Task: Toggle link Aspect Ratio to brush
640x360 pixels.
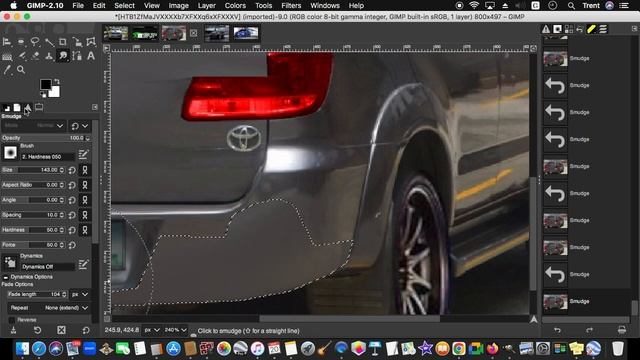Action: click(x=85, y=185)
